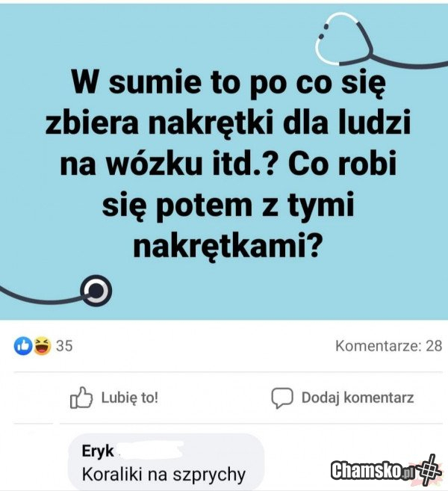Open the Komentarze: 28 comments list
The width and height of the screenshot is (448, 491).
[x=388, y=346]
